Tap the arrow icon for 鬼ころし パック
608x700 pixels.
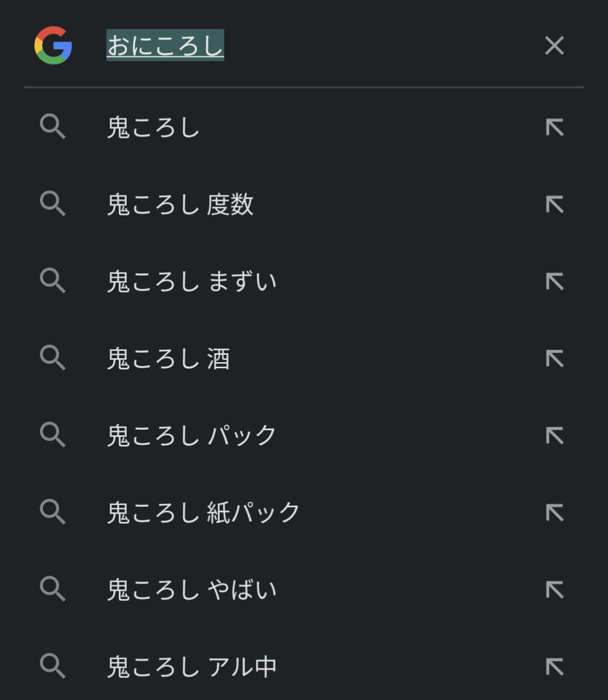(x=555, y=435)
